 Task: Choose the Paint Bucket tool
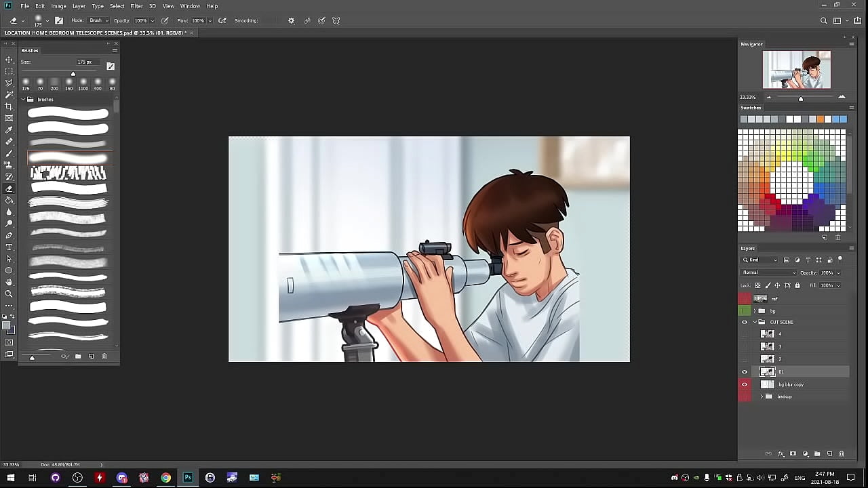(x=9, y=201)
